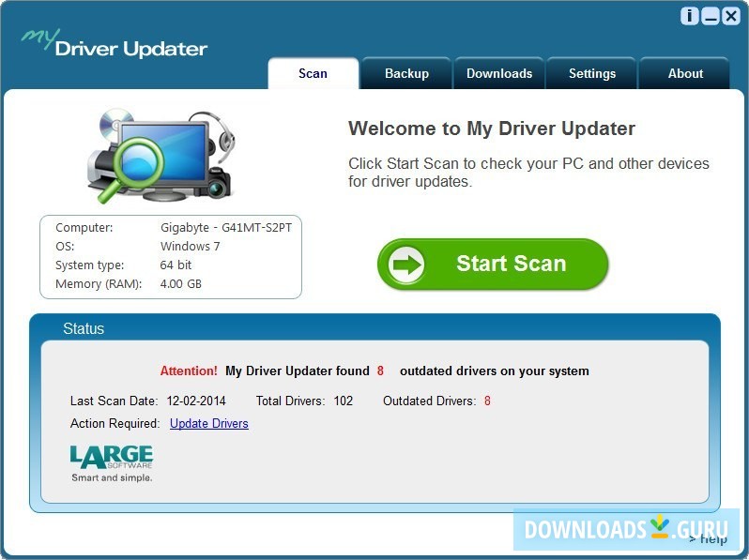Click the 'Smart and simple.' tagline
Screen dimensions: 749x560
pyautogui.click(x=112, y=477)
